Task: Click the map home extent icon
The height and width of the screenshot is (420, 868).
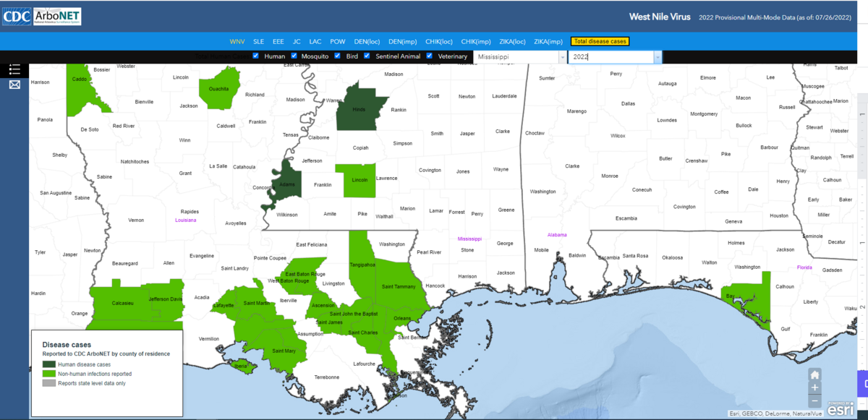Action: click(x=814, y=374)
